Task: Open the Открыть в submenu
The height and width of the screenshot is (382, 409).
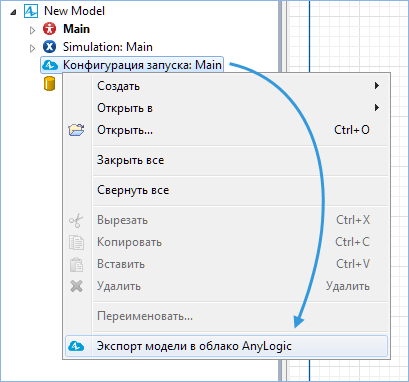Action: pyautogui.click(x=226, y=108)
